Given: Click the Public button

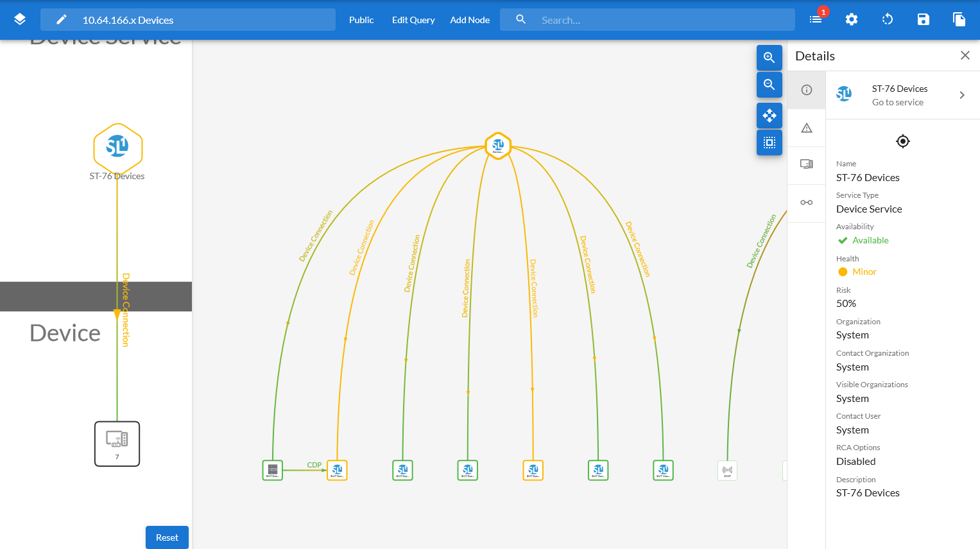Looking at the screenshot, I should tap(361, 20).
